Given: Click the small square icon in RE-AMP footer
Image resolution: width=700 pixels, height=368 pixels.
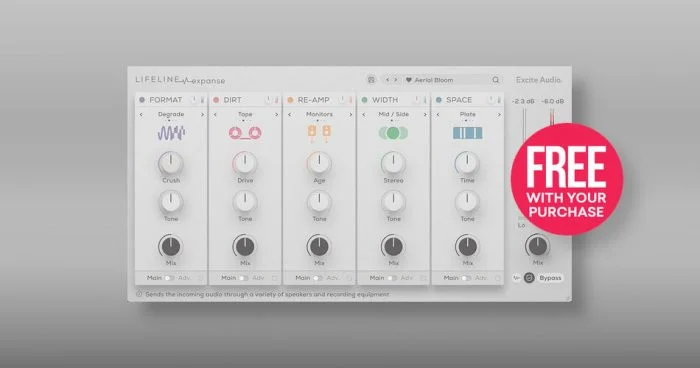Looking at the screenshot, I should pyautogui.click(x=349, y=278).
